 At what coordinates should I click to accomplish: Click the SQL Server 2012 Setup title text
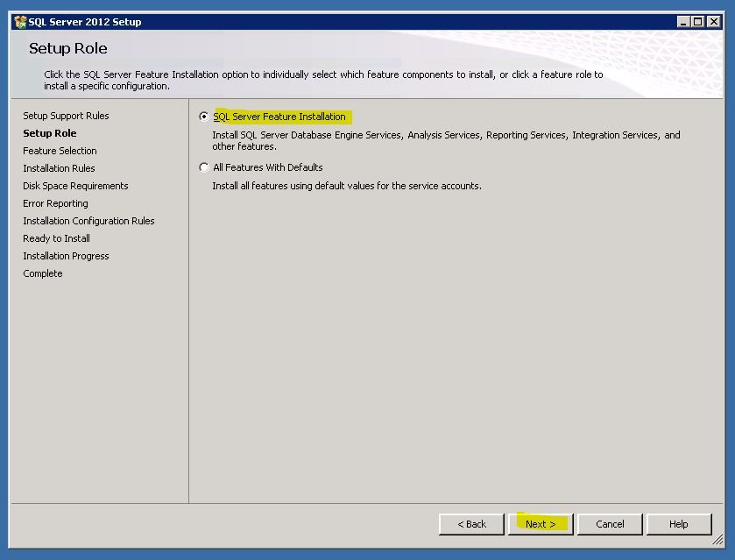[x=85, y=22]
